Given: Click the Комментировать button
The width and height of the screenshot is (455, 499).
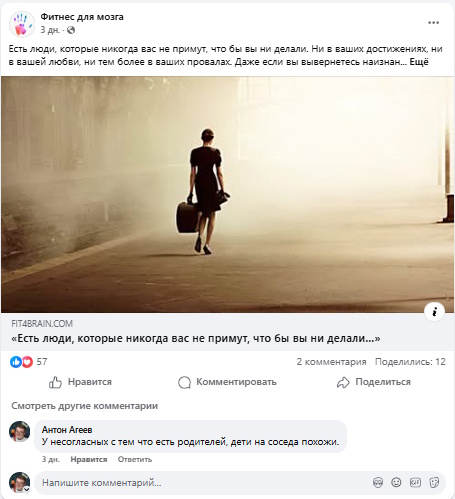Looking at the screenshot, I should (227, 382).
